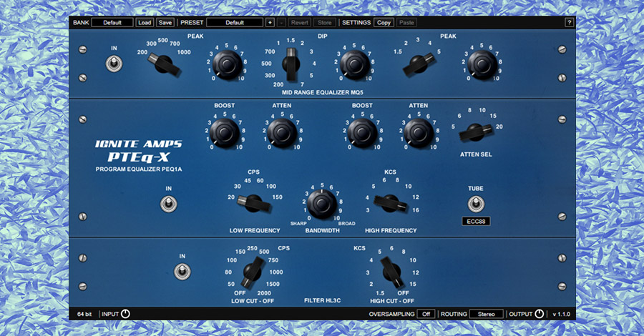Viewport: 644px width, 336px height.
Task: Click the HIGH CUT filter selector knob
Action: point(391,272)
